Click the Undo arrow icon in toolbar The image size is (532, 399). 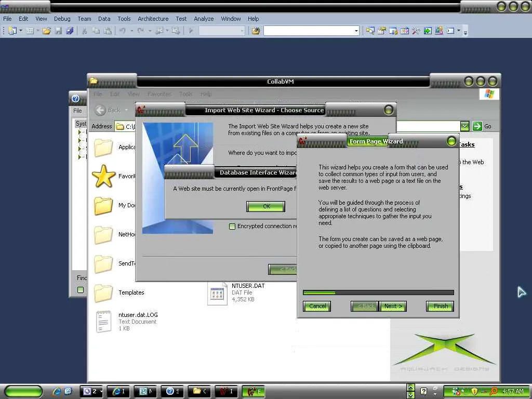click(x=123, y=31)
